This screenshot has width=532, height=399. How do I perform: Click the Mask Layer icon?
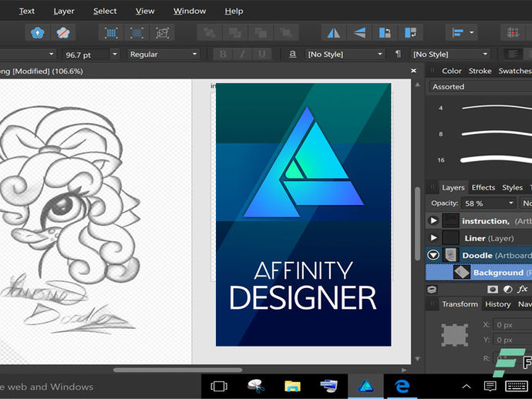coord(493,289)
